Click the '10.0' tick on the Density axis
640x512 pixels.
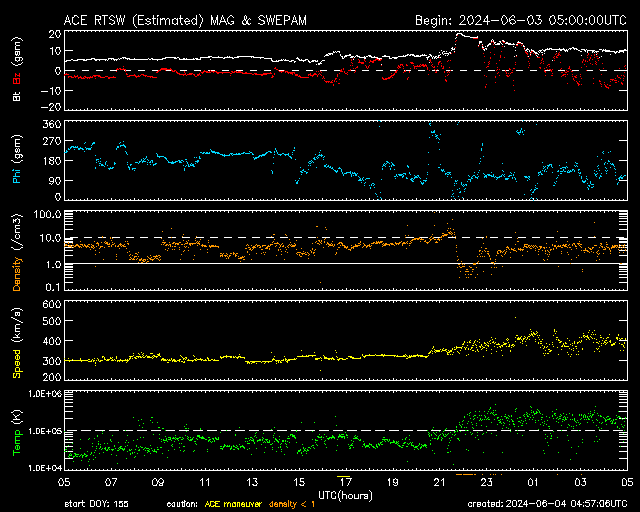[50, 238]
